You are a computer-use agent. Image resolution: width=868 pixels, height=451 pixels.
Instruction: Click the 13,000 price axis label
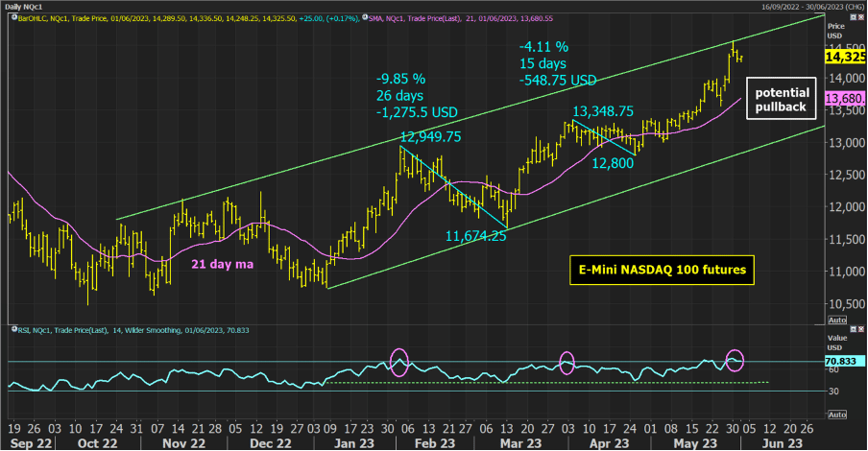coord(846,143)
